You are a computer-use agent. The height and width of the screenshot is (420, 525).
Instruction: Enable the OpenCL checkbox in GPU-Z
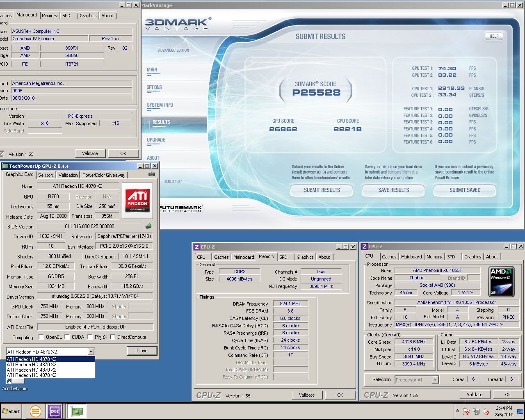click(41, 337)
